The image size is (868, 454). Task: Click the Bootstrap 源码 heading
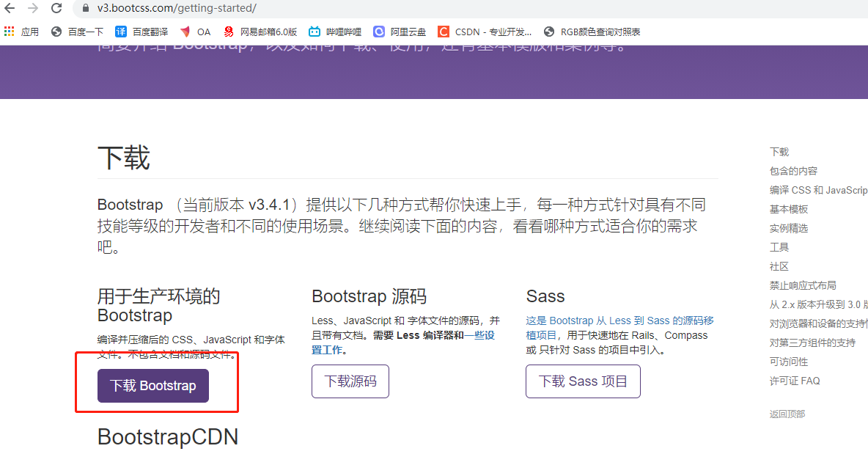pyautogui.click(x=369, y=296)
